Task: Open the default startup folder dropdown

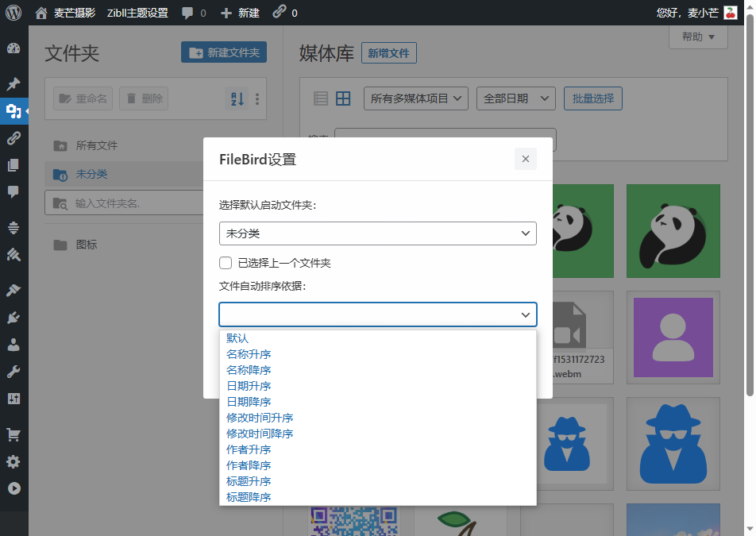Action: [x=377, y=233]
